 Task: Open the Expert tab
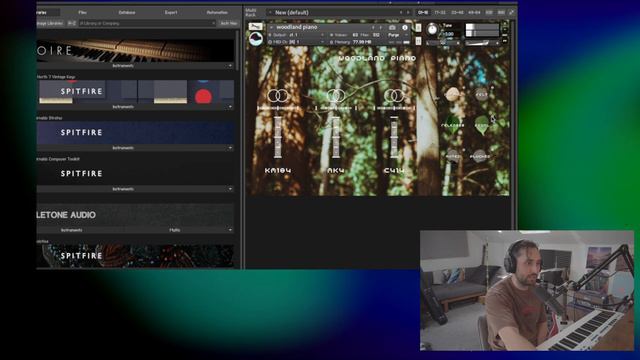(x=171, y=12)
